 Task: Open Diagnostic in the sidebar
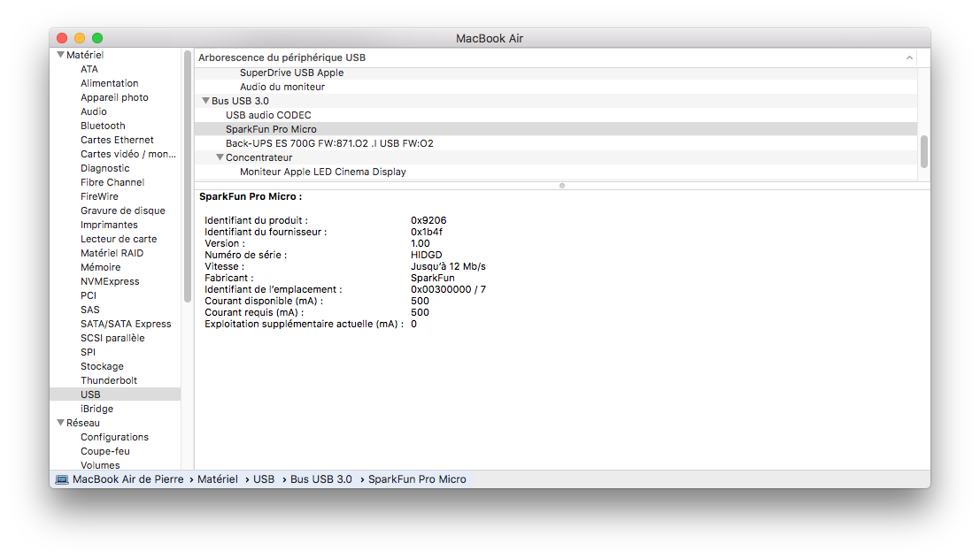pyautogui.click(x=105, y=168)
